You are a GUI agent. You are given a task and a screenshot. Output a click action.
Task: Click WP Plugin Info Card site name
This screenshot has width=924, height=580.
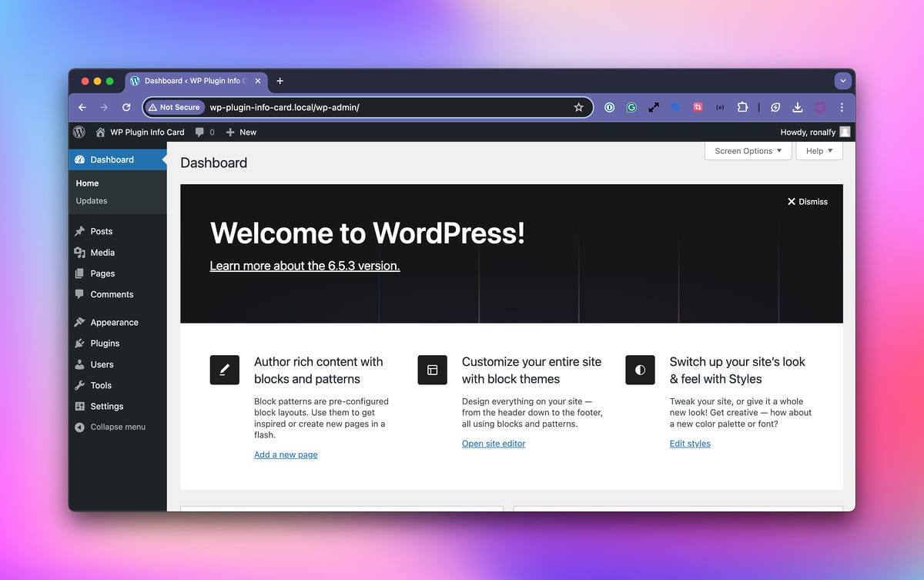pos(147,132)
